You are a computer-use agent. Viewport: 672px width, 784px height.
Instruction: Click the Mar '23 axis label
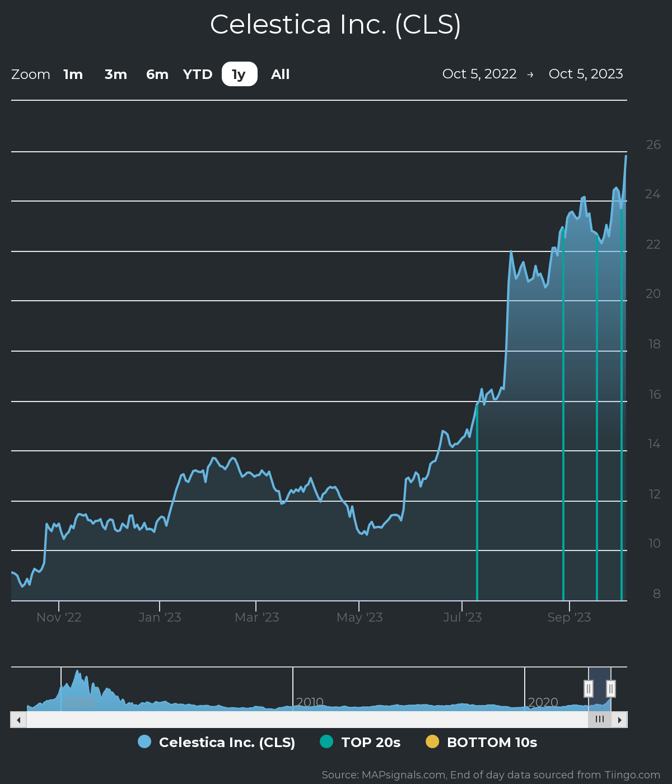256,617
